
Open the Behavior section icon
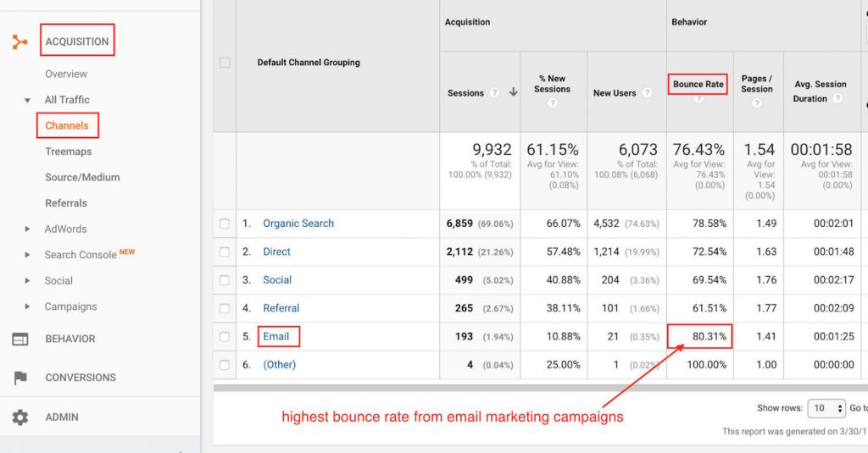pyautogui.click(x=20, y=339)
